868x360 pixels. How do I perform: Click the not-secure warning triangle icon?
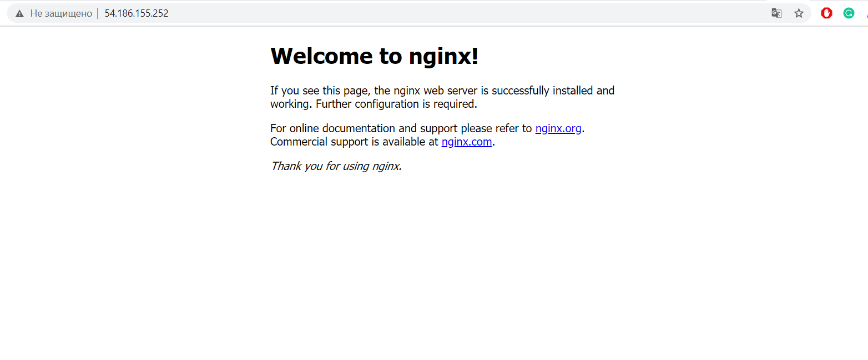click(19, 14)
